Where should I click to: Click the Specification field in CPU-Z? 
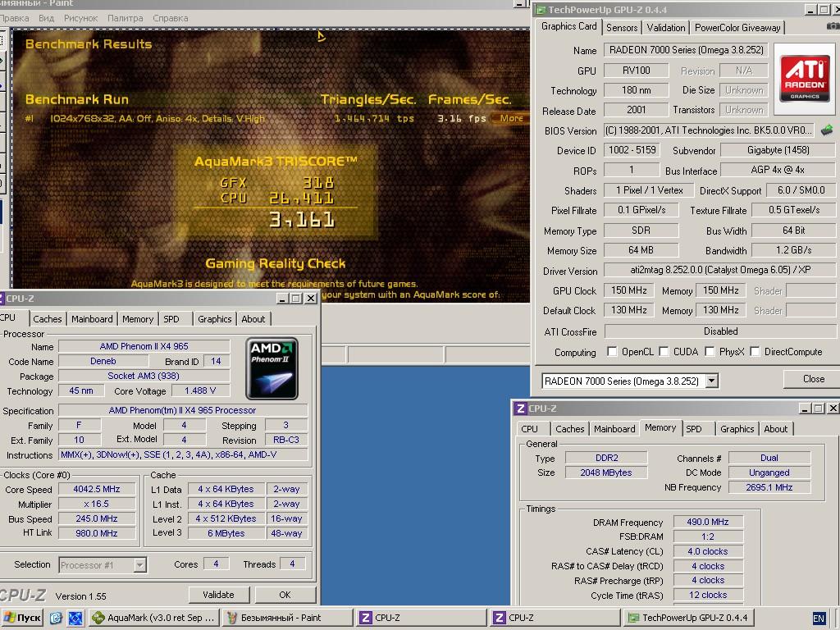pyautogui.click(x=183, y=410)
